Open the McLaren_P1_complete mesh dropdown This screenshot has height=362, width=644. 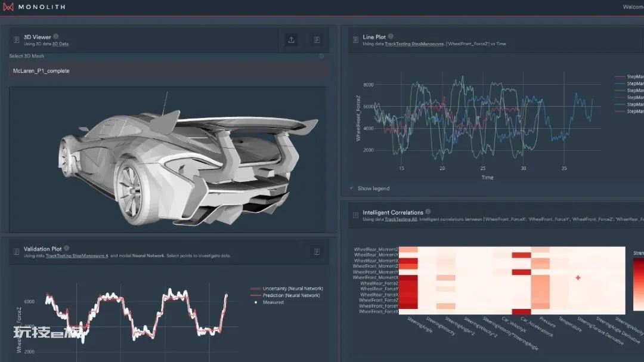[168, 71]
